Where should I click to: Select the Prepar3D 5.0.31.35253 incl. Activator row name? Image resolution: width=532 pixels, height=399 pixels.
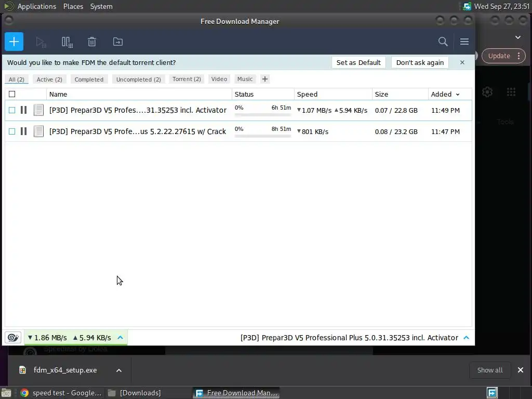click(x=138, y=110)
